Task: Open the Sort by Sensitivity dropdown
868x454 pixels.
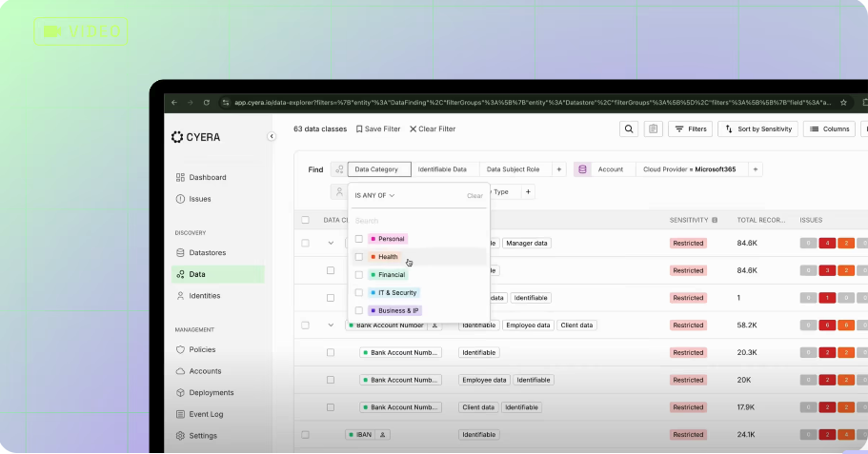Action: (757, 128)
